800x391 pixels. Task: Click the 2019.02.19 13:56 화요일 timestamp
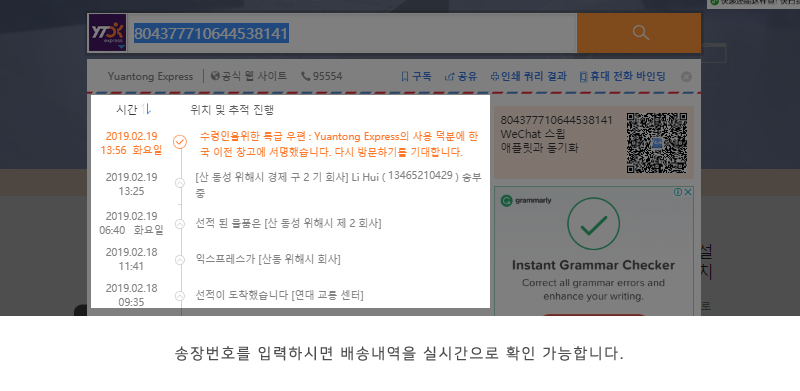131,143
